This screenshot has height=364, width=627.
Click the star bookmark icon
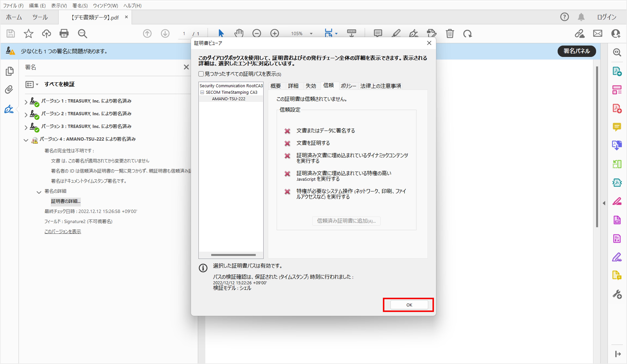(28, 33)
